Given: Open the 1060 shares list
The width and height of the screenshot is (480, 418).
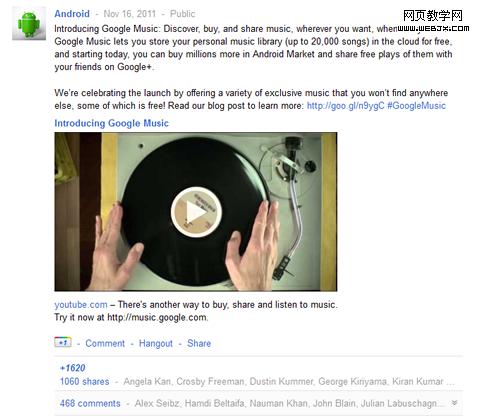Looking at the screenshot, I should pos(84,381).
